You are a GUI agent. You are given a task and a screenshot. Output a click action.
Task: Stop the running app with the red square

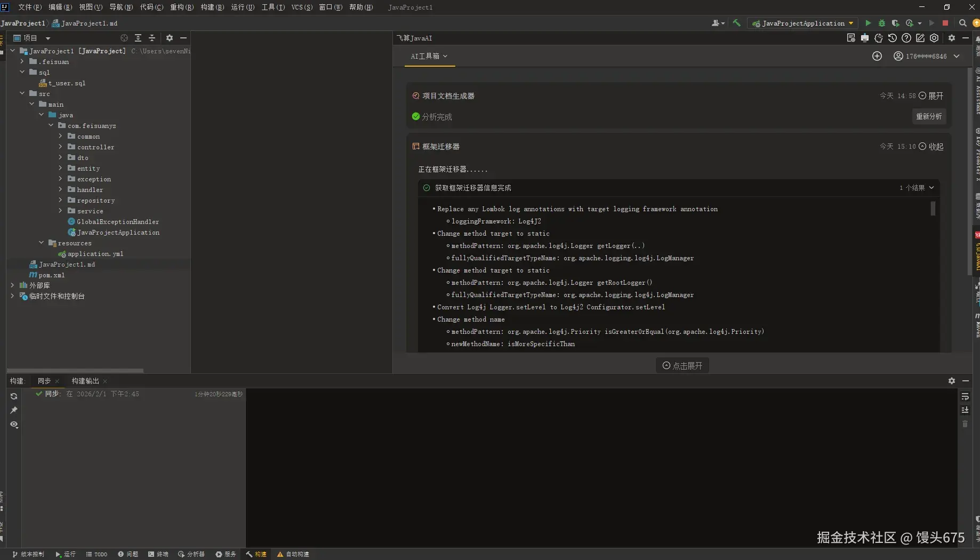(945, 23)
